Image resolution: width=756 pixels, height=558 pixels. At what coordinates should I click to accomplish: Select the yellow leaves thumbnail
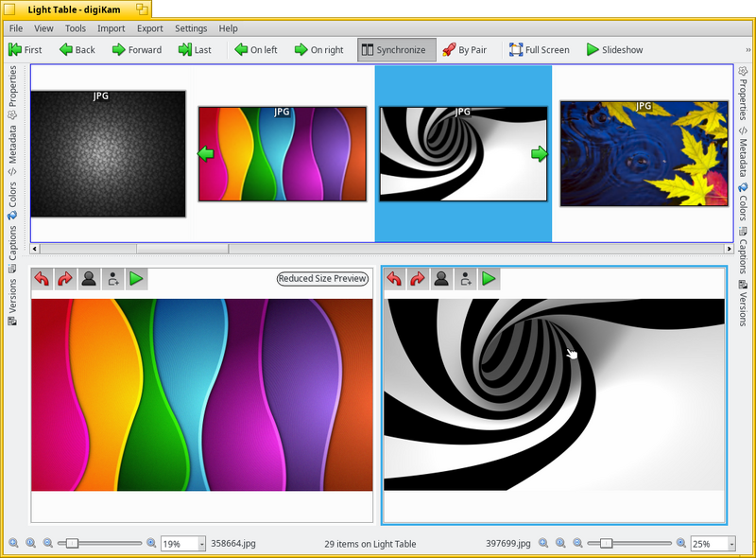point(644,154)
